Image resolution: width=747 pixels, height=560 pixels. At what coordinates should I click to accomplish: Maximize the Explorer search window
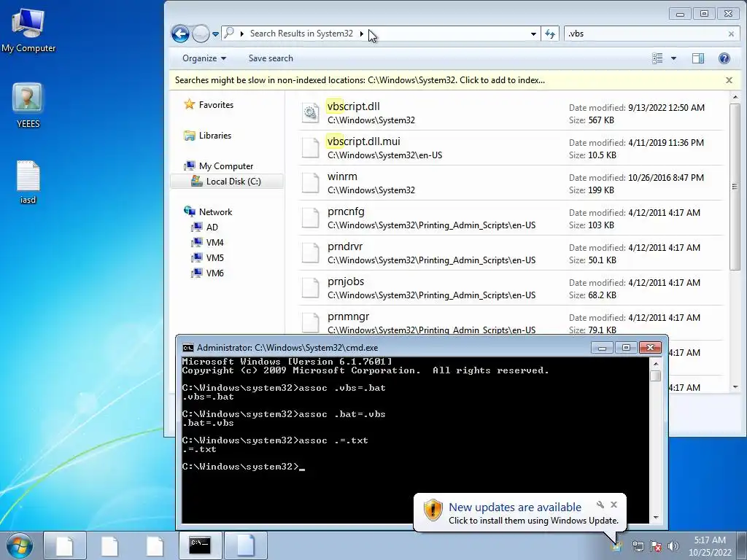[704, 14]
